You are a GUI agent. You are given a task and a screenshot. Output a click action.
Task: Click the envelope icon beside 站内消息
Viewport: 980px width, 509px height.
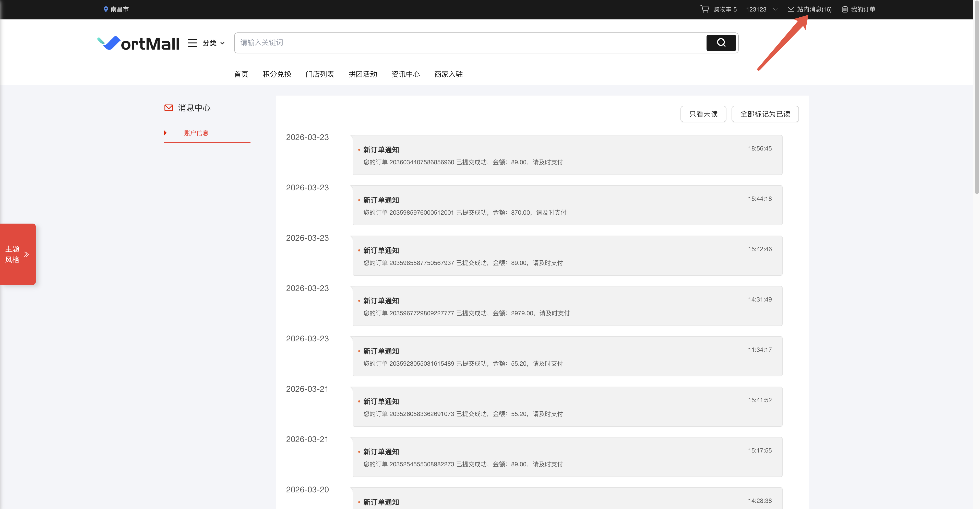tap(791, 9)
